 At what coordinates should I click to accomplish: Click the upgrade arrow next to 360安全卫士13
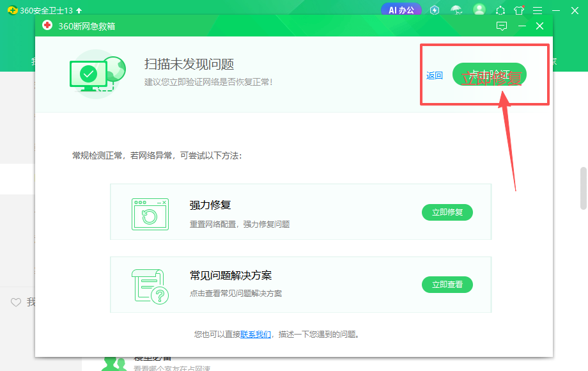pos(79,11)
